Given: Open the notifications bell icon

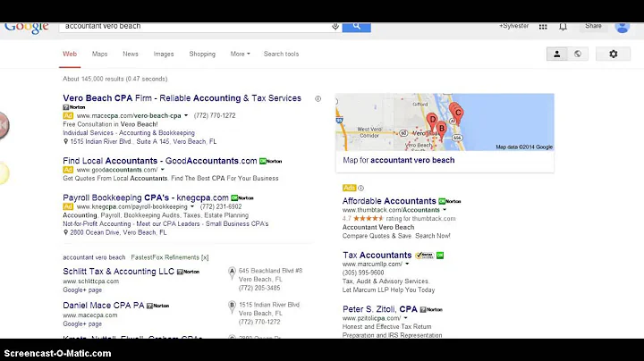Looking at the screenshot, I should [x=563, y=27].
